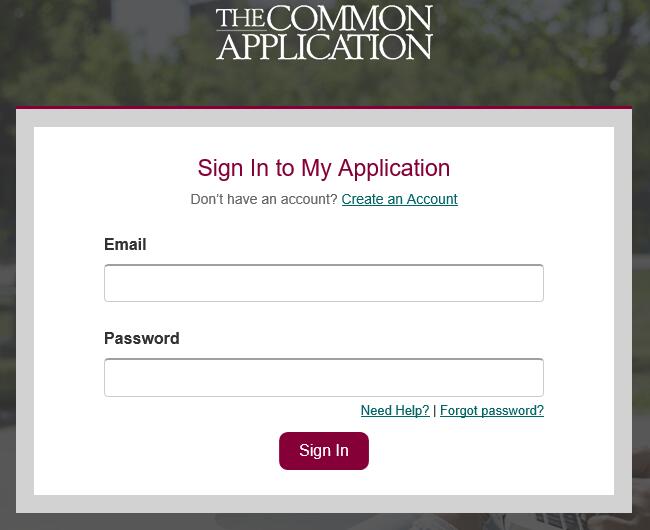Open the Create an Account link

tap(399, 199)
